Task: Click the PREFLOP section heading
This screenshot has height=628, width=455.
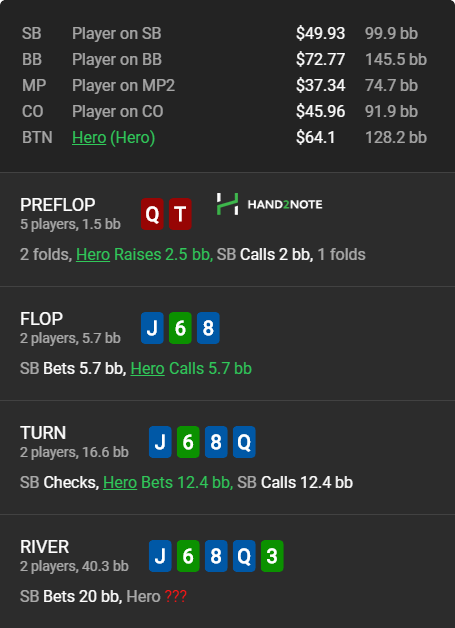Action: (x=58, y=205)
